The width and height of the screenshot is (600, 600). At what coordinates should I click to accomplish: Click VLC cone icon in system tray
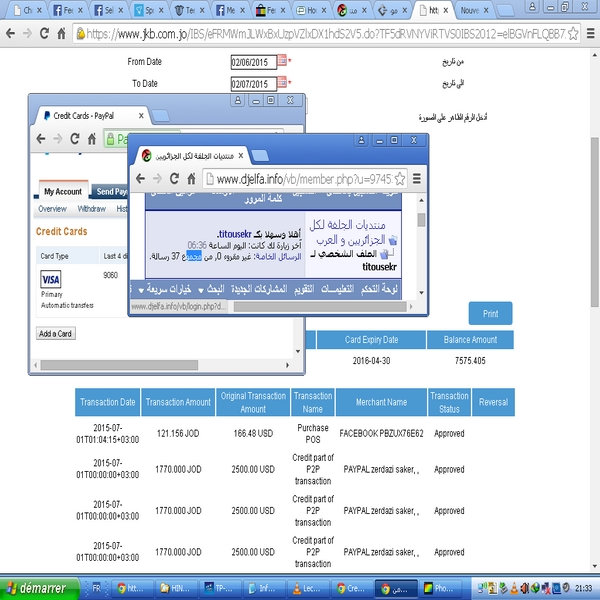(515, 588)
